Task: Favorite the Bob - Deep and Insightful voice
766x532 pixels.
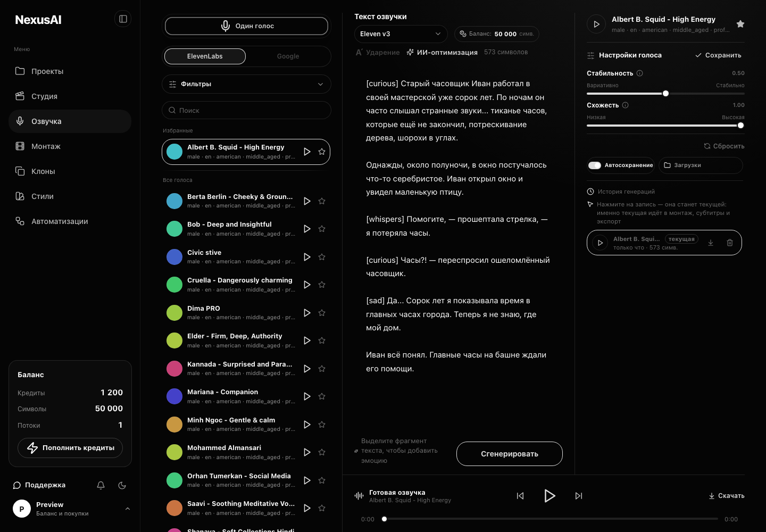Action: click(322, 229)
